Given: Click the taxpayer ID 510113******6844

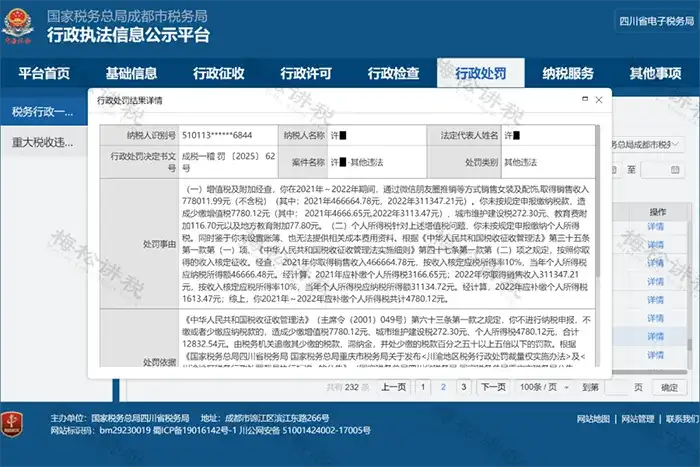Looking at the screenshot, I should [217, 135].
